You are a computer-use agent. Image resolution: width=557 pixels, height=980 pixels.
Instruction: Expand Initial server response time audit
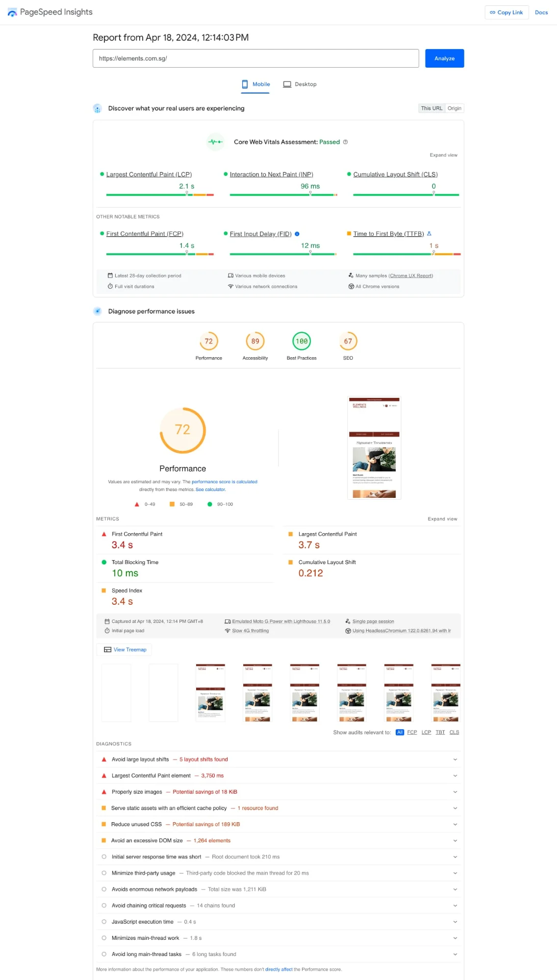(x=278, y=857)
